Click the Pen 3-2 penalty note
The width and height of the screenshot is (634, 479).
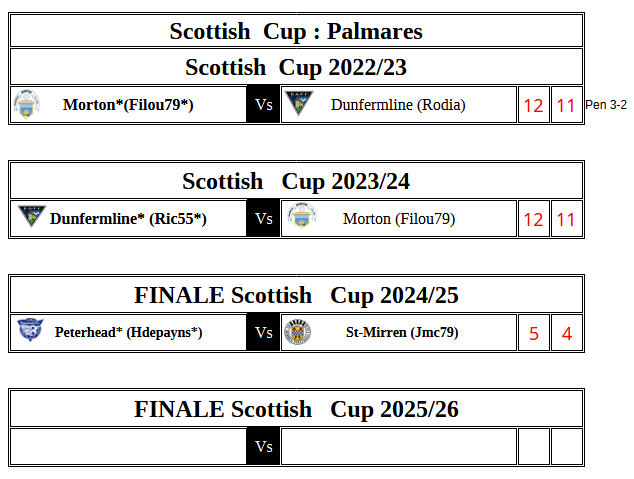tap(606, 104)
